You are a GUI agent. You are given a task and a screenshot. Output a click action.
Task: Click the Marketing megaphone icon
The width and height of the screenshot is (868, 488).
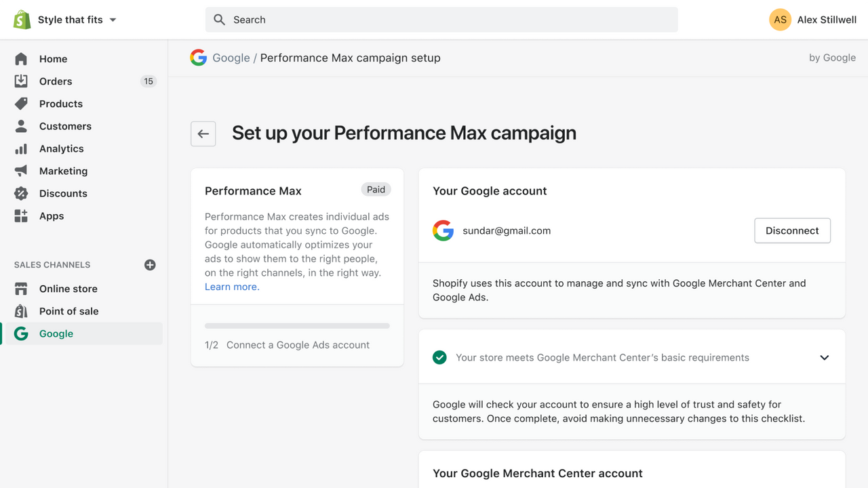[21, 171]
